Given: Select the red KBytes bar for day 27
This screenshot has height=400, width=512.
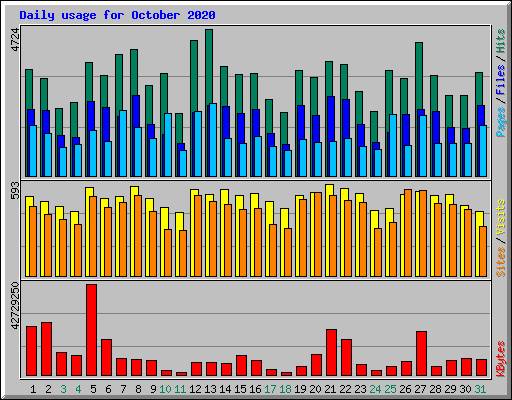Looking at the screenshot, I should pos(421,354).
